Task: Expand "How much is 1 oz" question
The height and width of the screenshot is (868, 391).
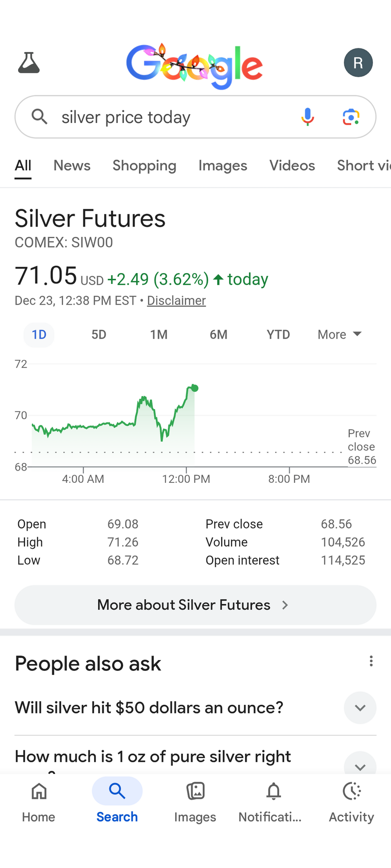Action: (x=360, y=764)
